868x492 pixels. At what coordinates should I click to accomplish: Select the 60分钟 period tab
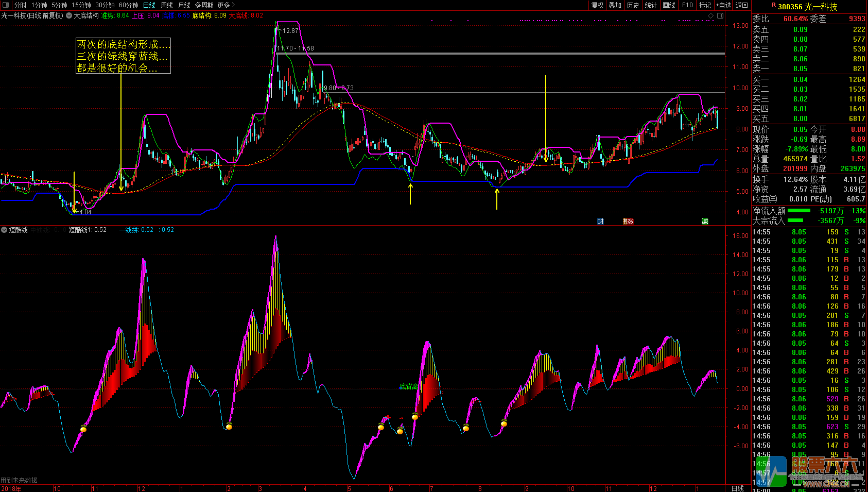(x=129, y=5)
